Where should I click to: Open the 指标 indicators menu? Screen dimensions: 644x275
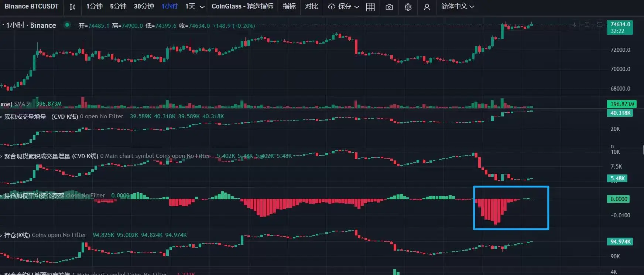click(289, 7)
